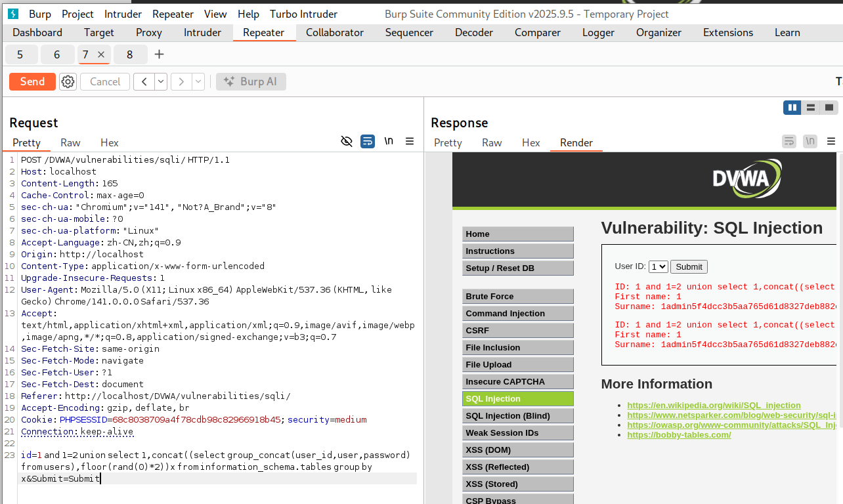Switch Response view to Raw
This screenshot has width=843, height=504.
[492, 142]
